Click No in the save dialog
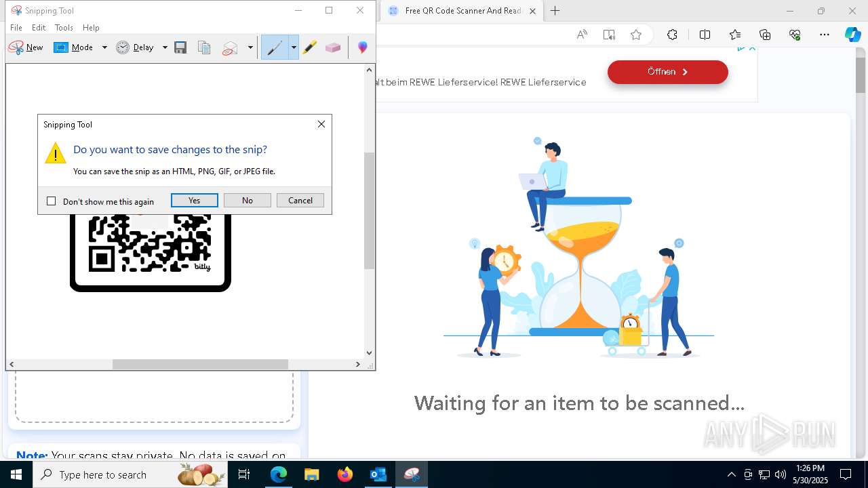This screenshot has height=488, width=868. click(x=248, y=201)
